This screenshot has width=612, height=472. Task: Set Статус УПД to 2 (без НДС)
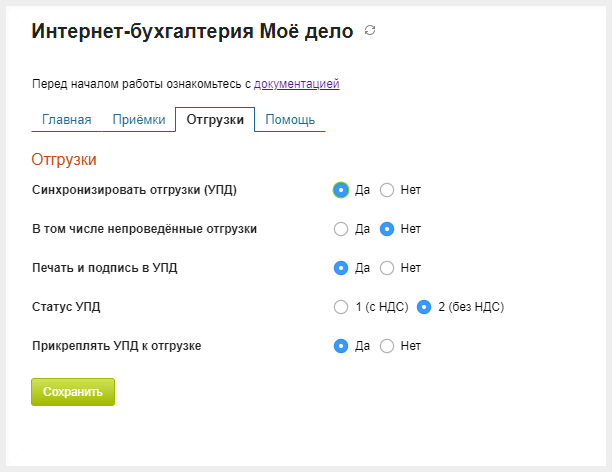coord(424,307)
